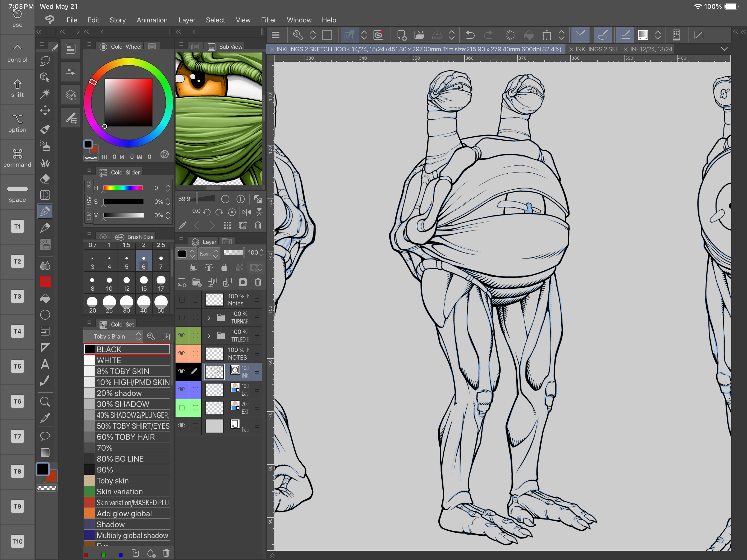
Task: Step the Saturation value arrows
Action: [x=168, y=202]
